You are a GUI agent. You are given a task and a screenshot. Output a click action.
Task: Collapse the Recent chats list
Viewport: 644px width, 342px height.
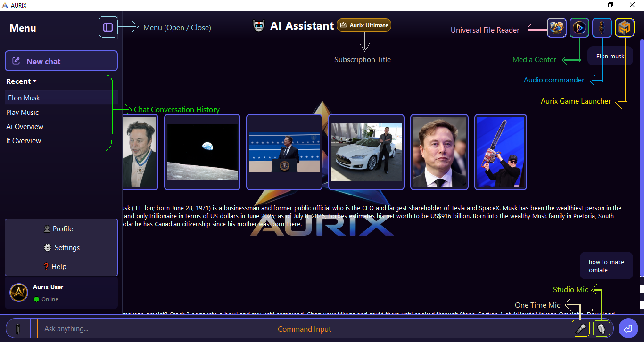click(x=21, y=81)
